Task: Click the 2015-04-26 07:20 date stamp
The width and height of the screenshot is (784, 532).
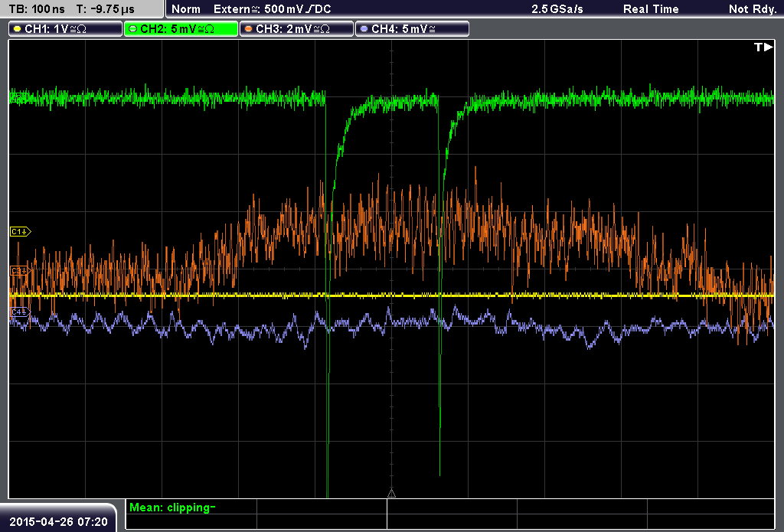Action: tap(58, 521)
